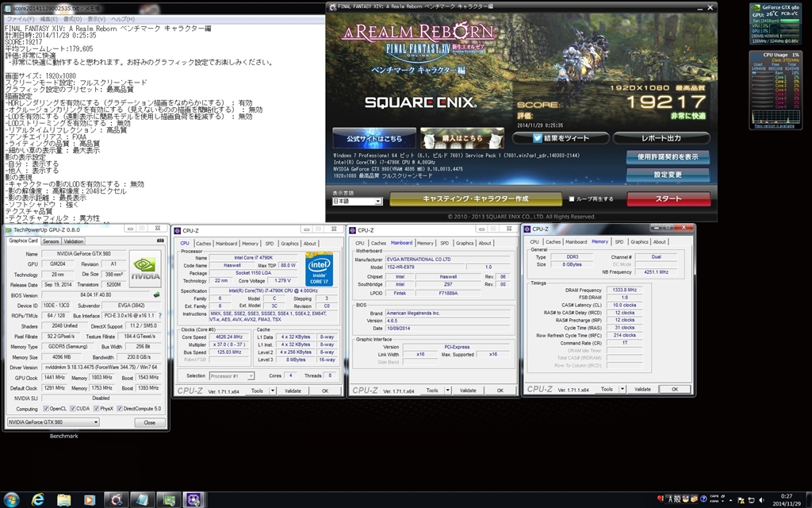Switch to the Sensors tab in GPU-Z
This screenshot has height=508, width=812.
[51, 241]
